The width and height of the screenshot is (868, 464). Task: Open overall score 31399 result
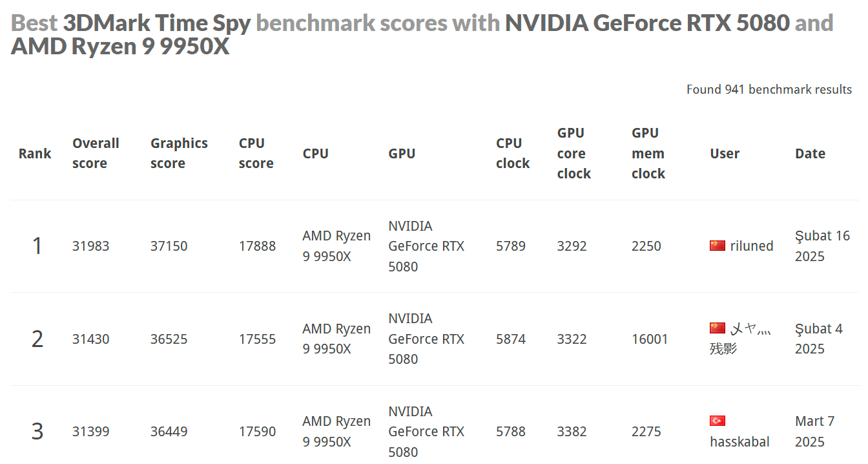[91, 432]
